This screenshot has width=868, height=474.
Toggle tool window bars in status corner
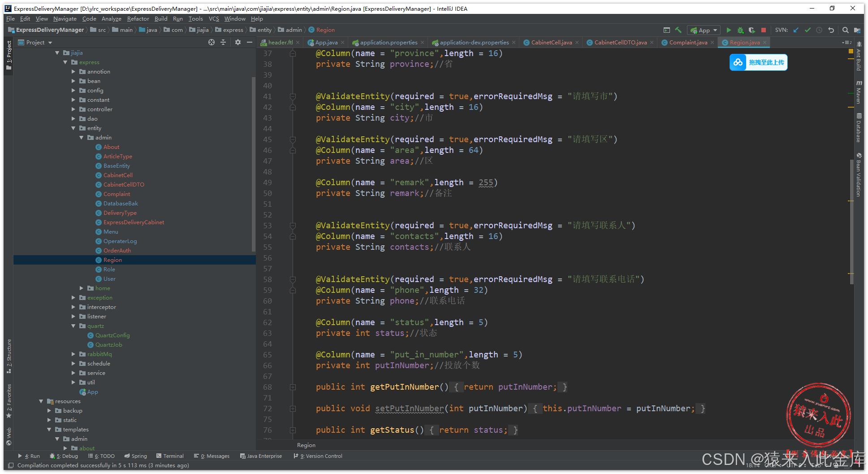[11, 465]
